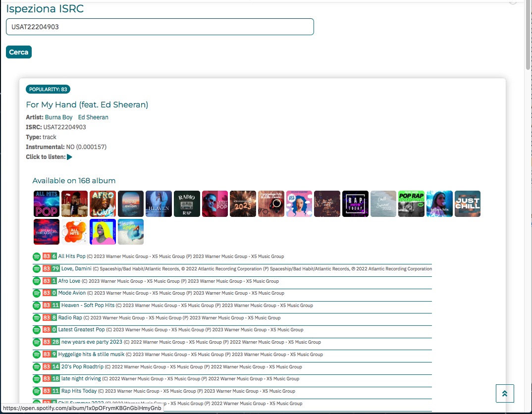This screenshot has height=414, width=532.
Task: Open the For My Hand track title
Action: coord(87,105)
